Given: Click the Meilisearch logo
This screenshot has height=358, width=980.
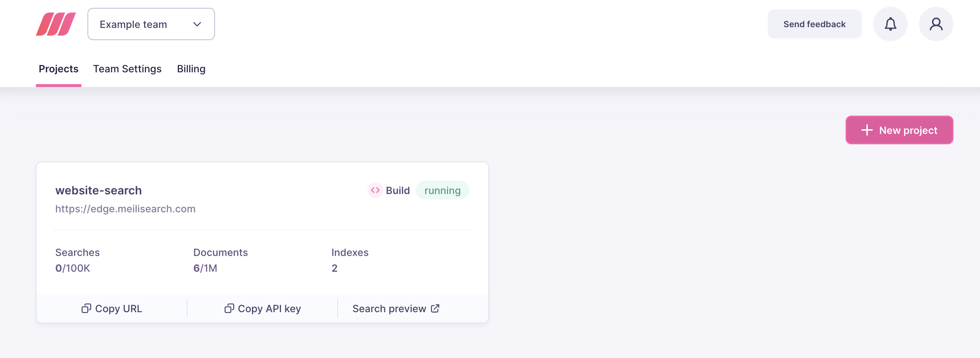Looking at the screenshot, I should click(56, 24).
